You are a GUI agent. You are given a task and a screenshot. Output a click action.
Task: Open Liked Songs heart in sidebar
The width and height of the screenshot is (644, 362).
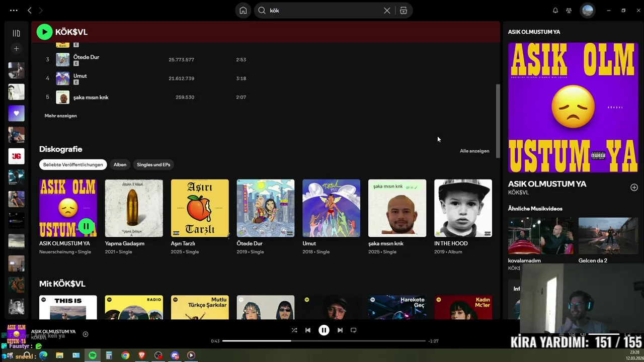tap(16, 113)
